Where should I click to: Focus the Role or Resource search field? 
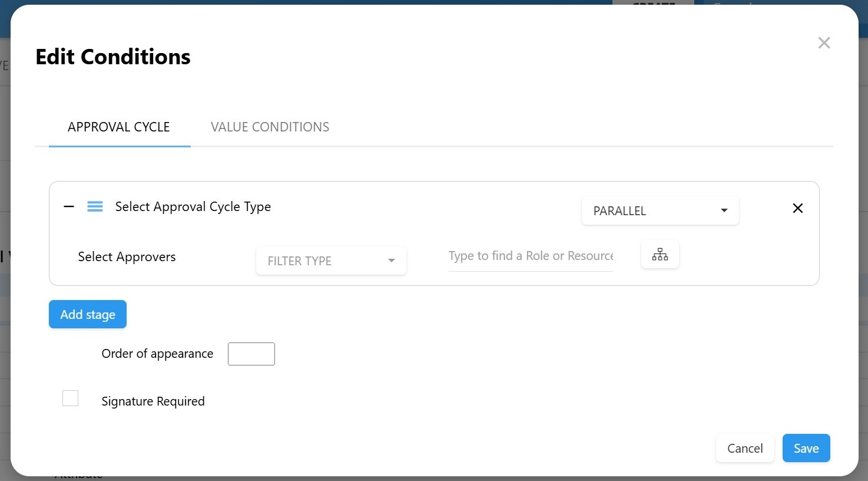point(530,256)
